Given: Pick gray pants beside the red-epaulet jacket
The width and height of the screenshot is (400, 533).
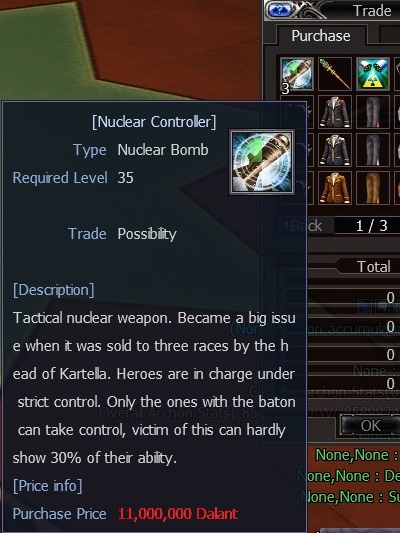Looking at the screenshot, I should coord(373,112).
